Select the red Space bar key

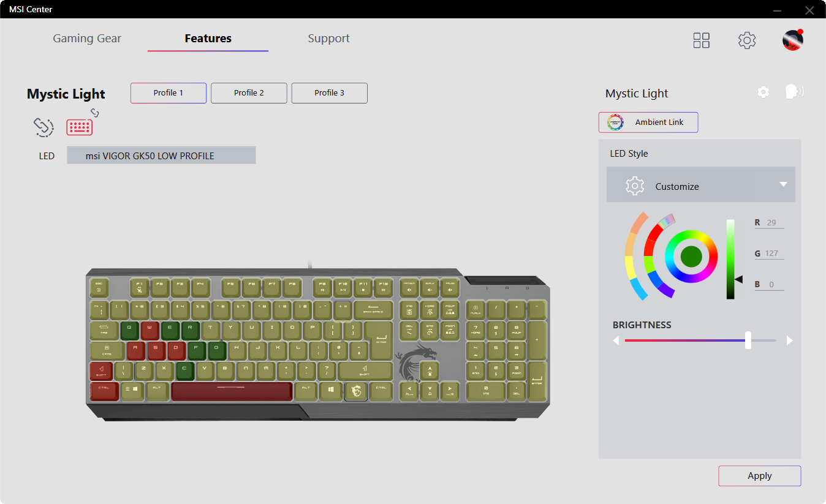pyautogui.click(x=232, y=391)
